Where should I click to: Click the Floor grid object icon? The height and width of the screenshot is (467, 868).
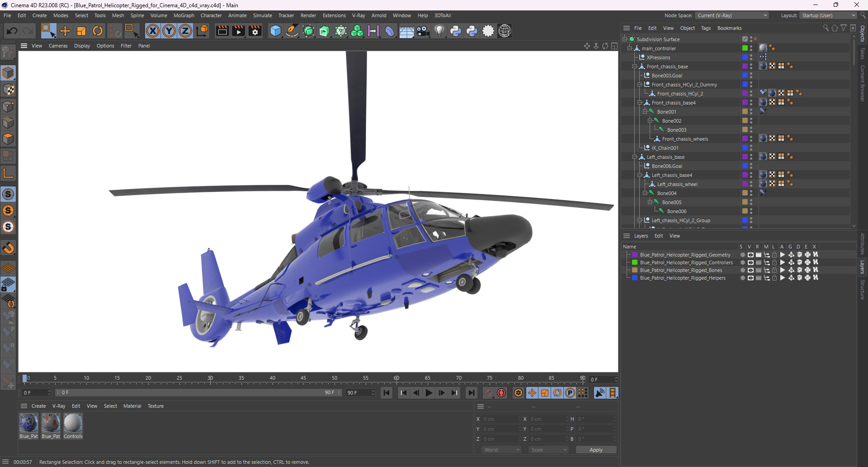pyautogui.click(x=406, y=31)
